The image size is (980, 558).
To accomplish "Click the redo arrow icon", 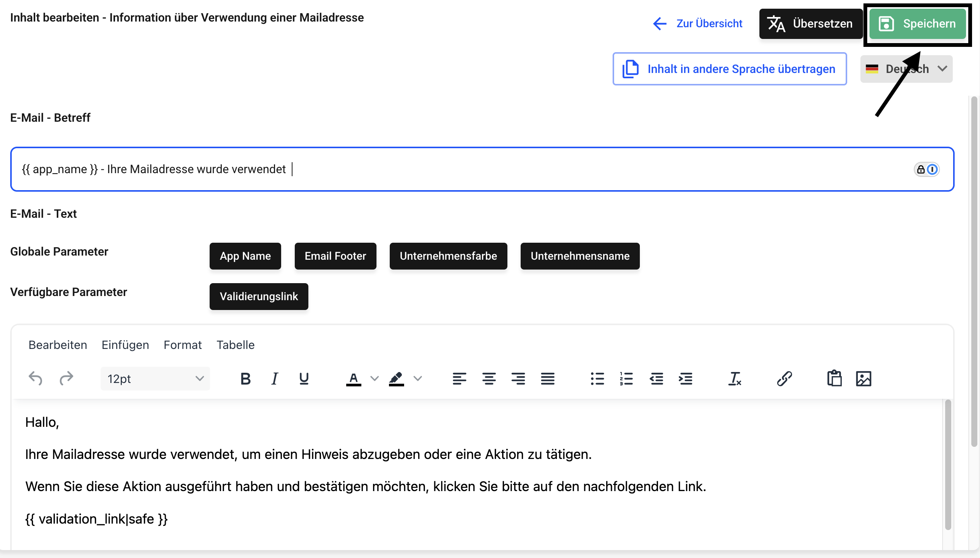I will pyautogui.click(x=66, y=379).
